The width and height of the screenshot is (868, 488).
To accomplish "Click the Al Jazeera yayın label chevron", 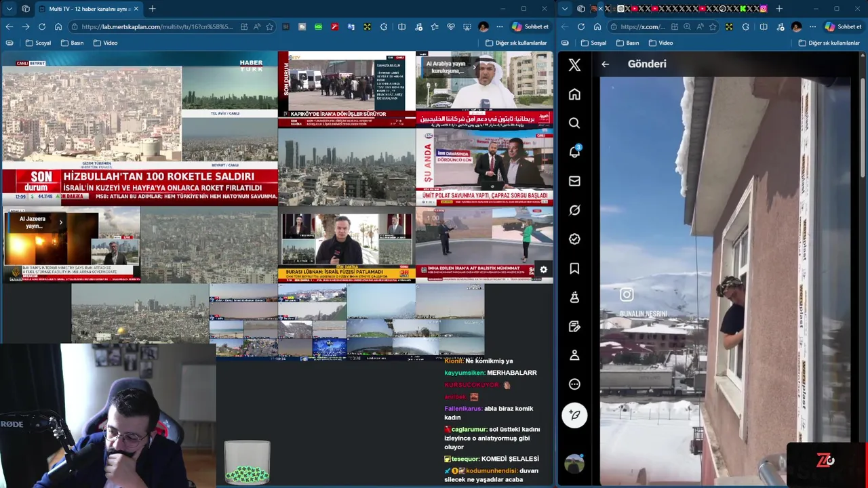I will click(60, 222).
